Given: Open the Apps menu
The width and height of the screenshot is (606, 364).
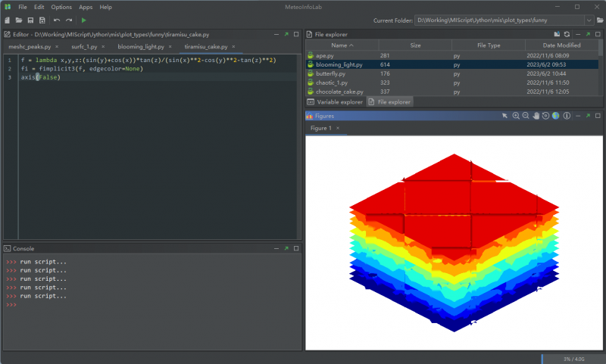Looking at the screenshot, I should [x=86, y=7].
